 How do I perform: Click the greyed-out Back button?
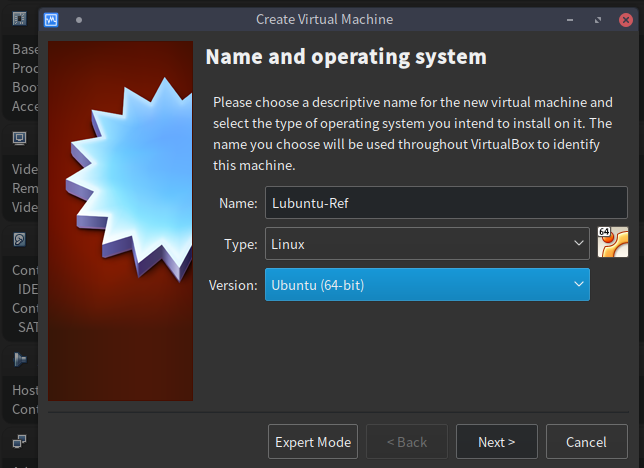pyautogui.click(x=406, y=442)
